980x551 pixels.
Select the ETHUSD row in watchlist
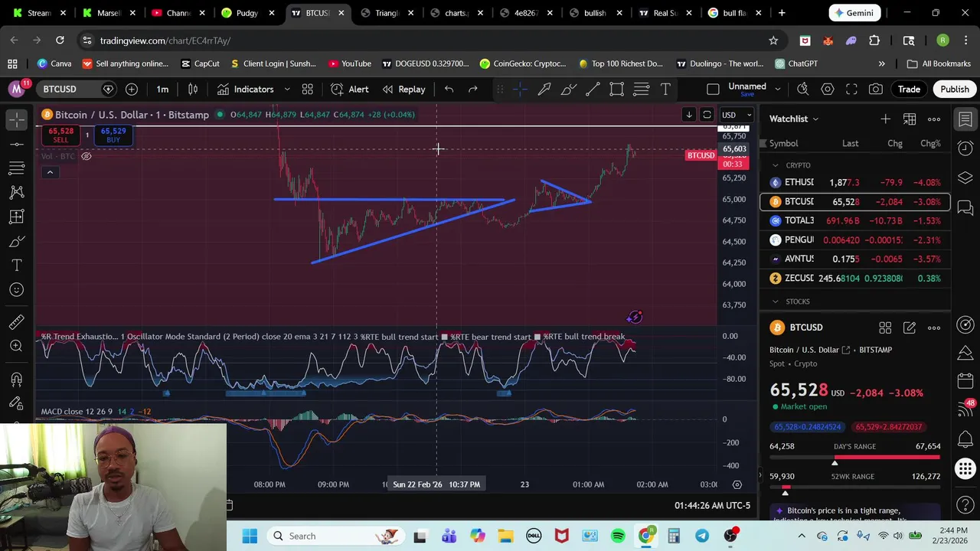[x=855, y=183]
